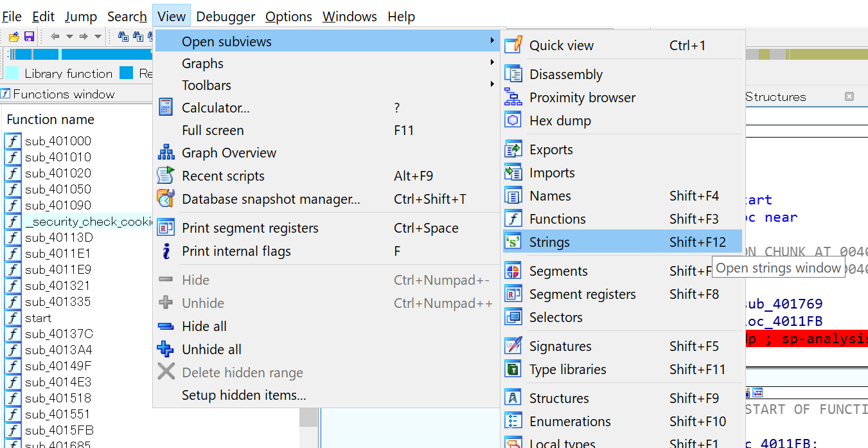Click the binoculars search immediate value icon

pos(123,37)
